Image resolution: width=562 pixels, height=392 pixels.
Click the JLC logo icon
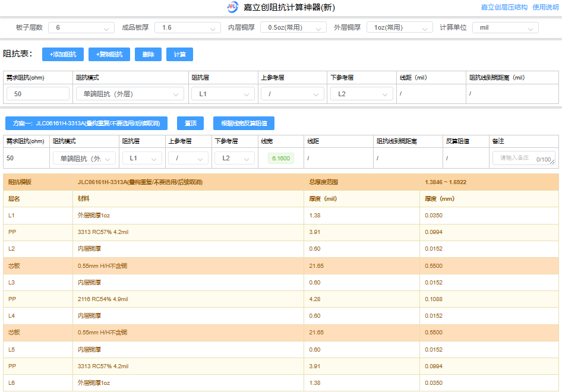(233, 7)
